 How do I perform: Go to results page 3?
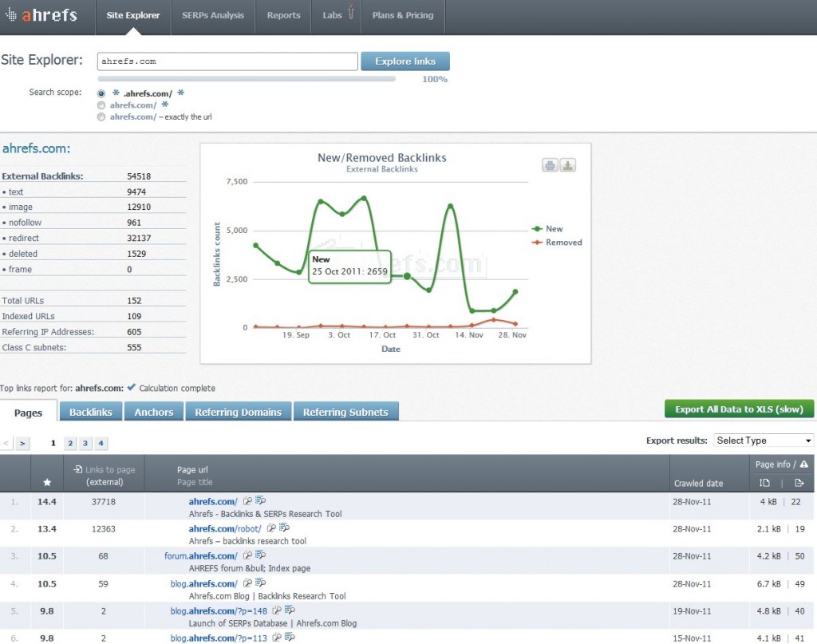point(85,443)
